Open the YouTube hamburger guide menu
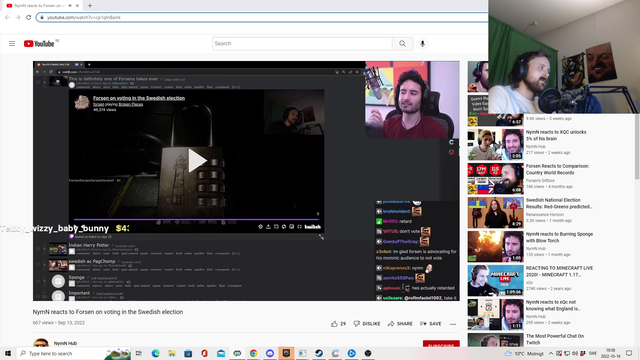640x360 pixels. coord(12,44)
